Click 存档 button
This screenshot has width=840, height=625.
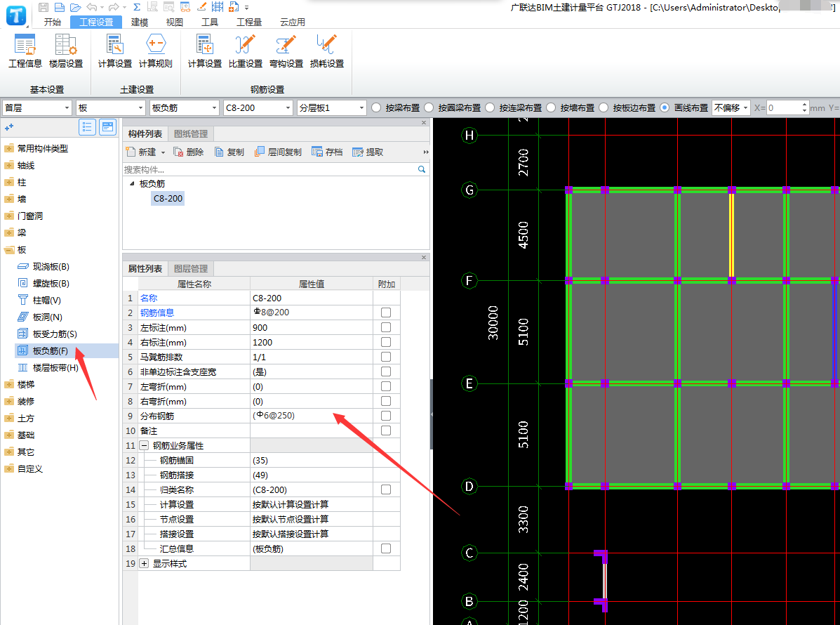(x=327, y=152)
